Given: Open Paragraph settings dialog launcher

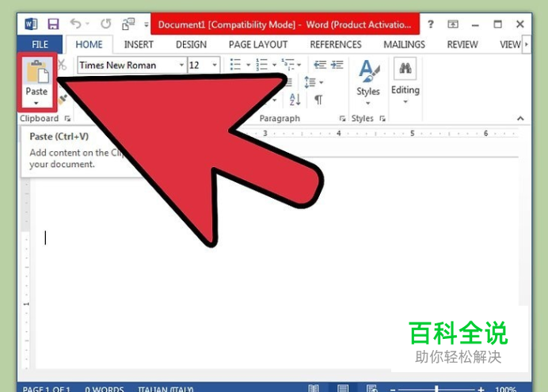Looking at the screenshot, I should [342, 119].
